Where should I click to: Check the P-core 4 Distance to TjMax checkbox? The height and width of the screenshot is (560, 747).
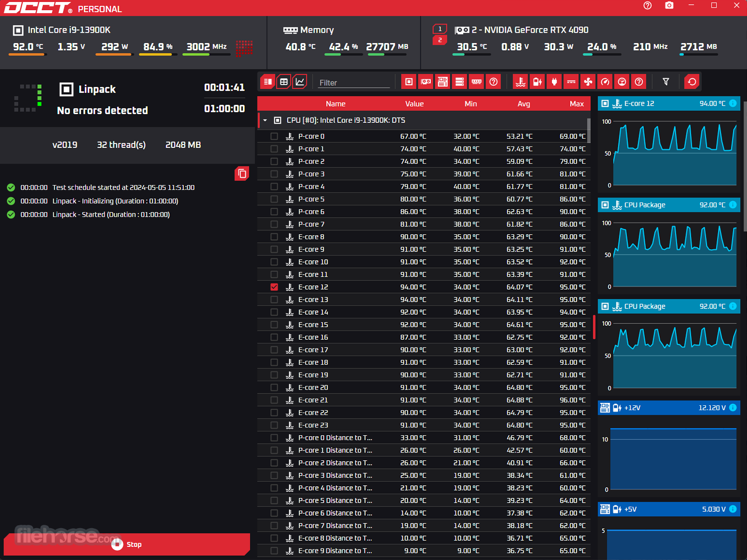coord(274,488)
